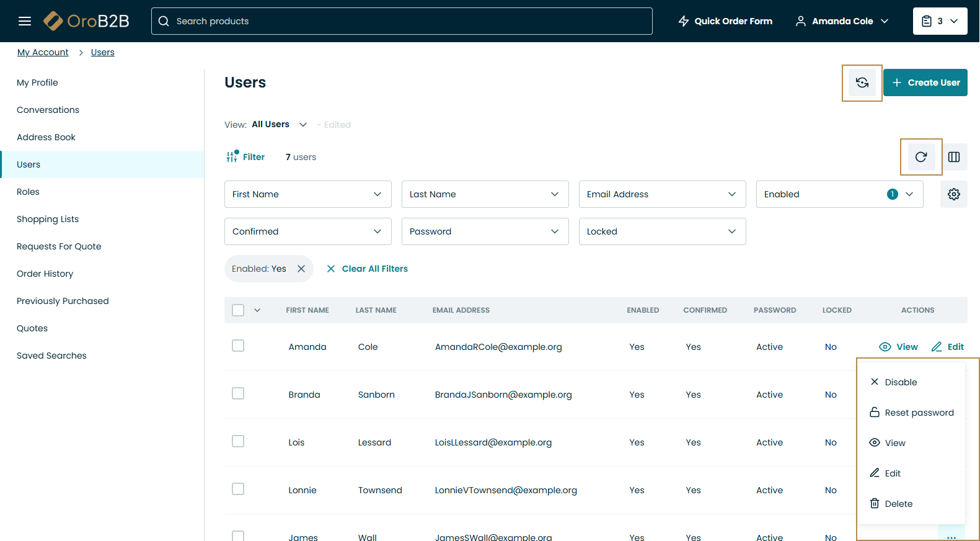Image resolution: width=980 pixels, height=541 pixels.
Task: Open filter manager gear icon
Action: click(953, 194)
